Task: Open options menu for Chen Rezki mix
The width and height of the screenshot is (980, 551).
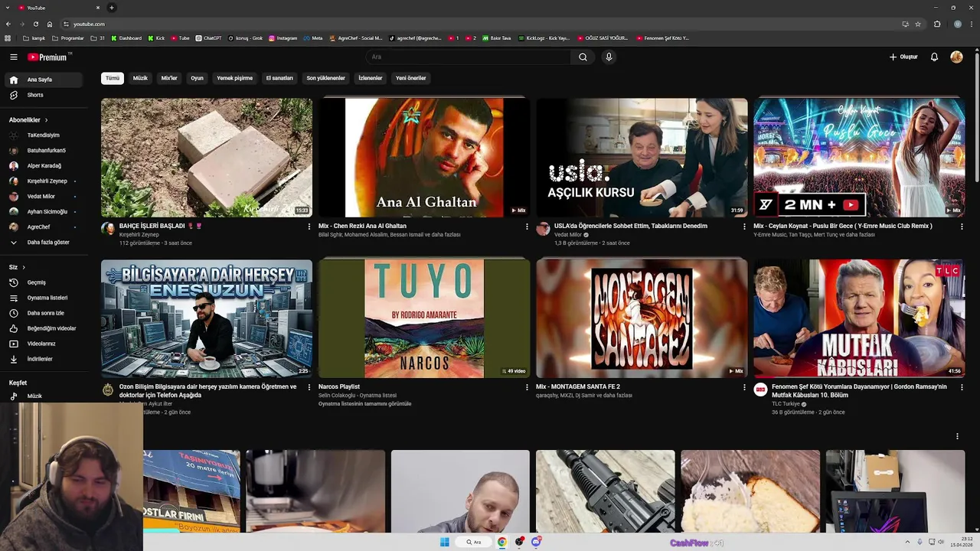Action: (527, 227)
